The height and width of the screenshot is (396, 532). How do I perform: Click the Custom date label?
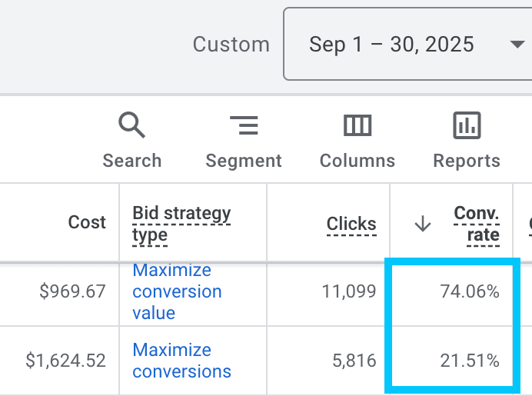tap(231, 45)
